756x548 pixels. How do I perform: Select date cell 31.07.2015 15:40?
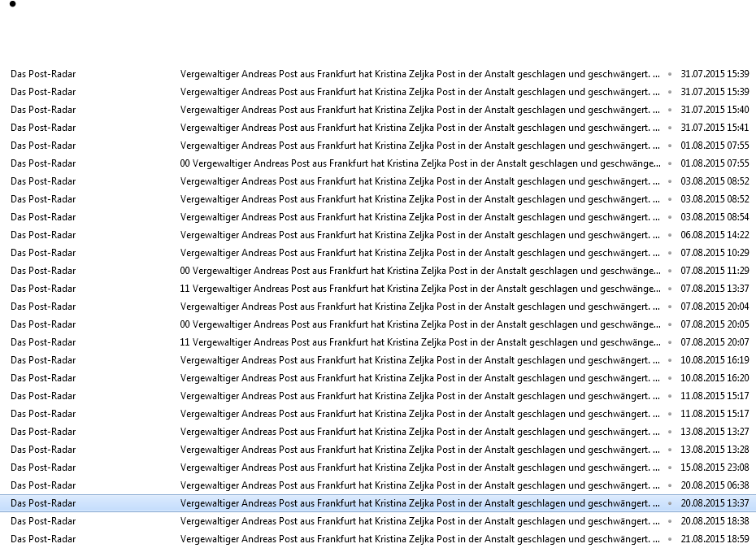[x=715, y=110]
